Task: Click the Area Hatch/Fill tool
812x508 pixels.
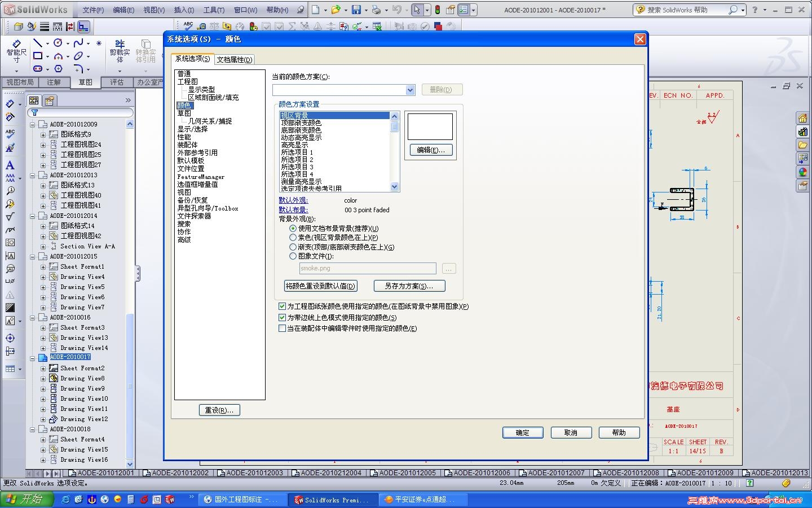Action: (x=10, y=308)
